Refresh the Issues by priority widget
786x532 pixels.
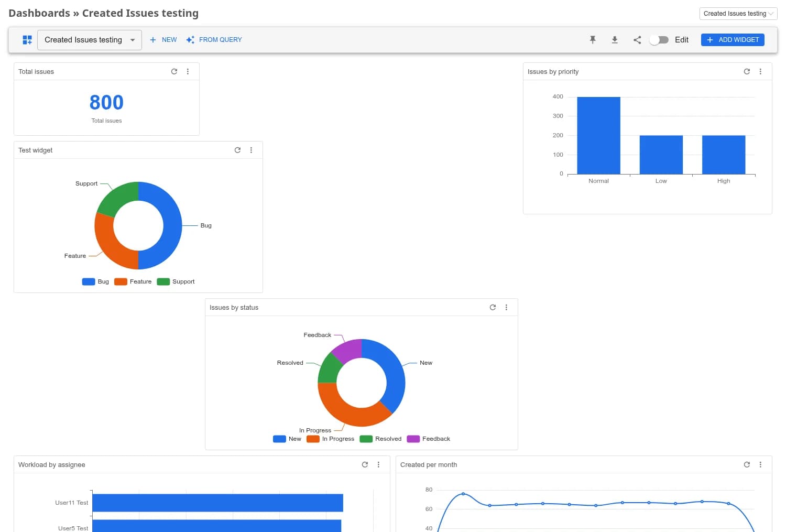tap(747, 71)
